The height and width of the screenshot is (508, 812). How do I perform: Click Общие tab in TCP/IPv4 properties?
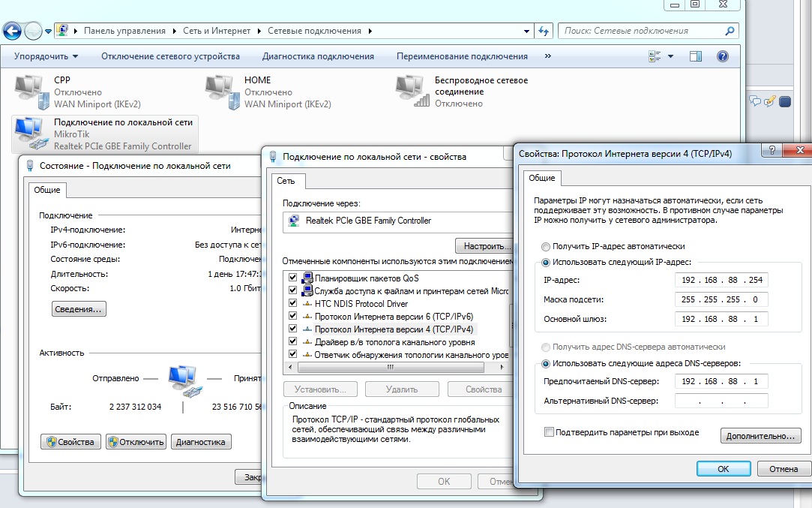coord(541,178)
